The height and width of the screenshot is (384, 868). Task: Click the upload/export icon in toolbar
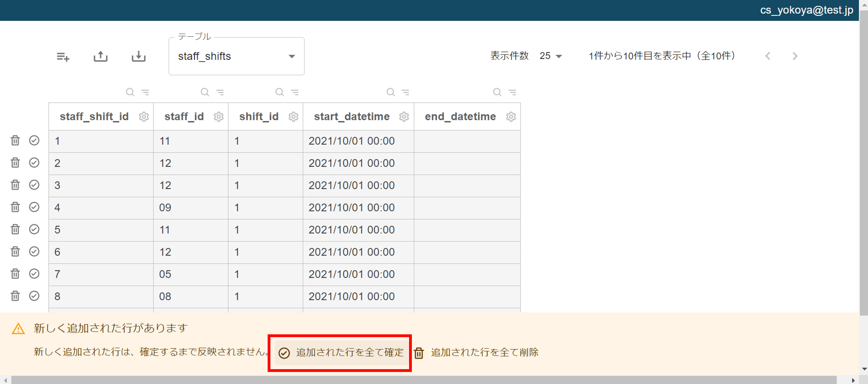pos(100,56)
